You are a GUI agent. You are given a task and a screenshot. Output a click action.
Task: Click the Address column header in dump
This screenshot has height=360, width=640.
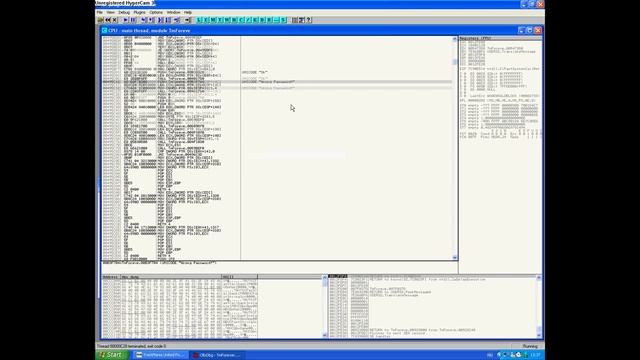point(111,277)
